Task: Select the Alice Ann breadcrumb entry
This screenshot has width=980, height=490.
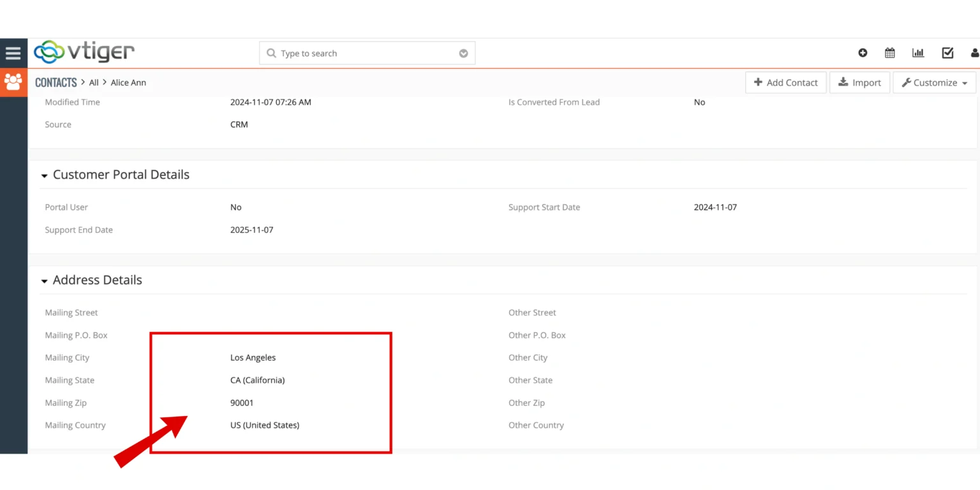Action: tap(128, 82)
